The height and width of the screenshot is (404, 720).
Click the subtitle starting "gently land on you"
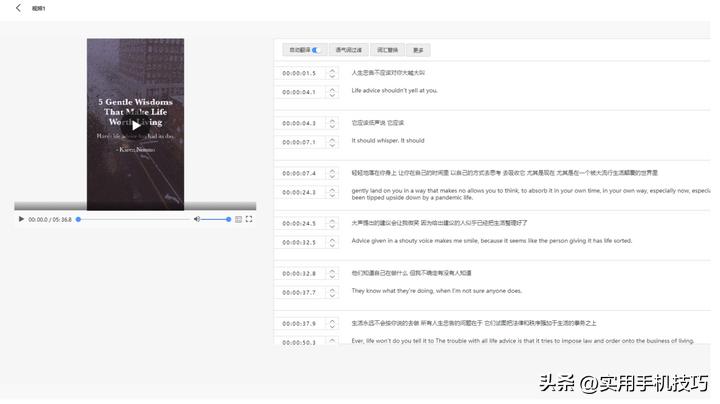click(531, 194)
